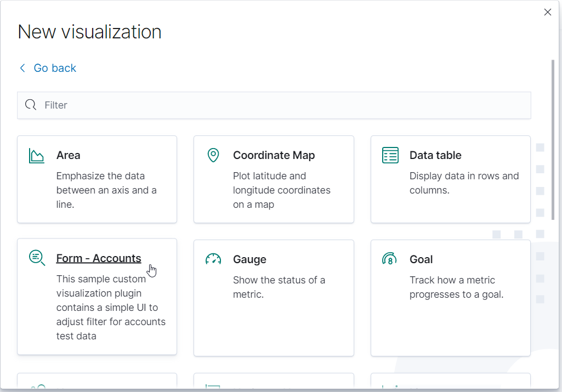
Task: Click 'Display data in rows and columns' text
Action: 464,183
